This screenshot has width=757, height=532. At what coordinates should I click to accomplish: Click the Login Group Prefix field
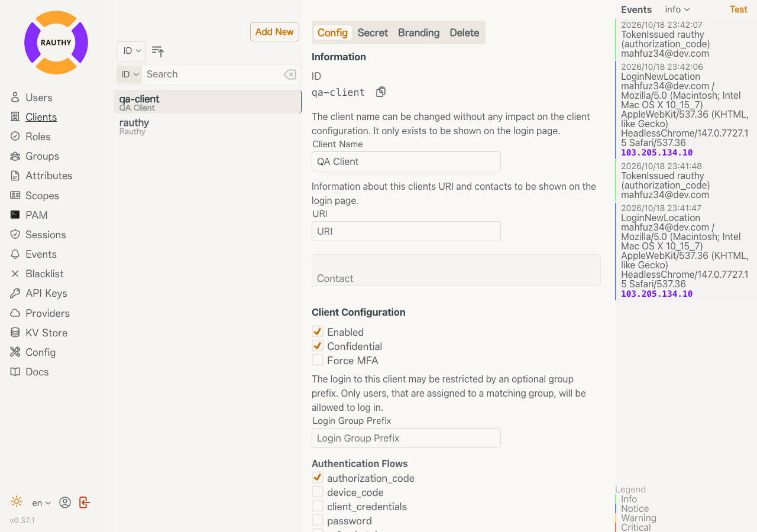406,438
